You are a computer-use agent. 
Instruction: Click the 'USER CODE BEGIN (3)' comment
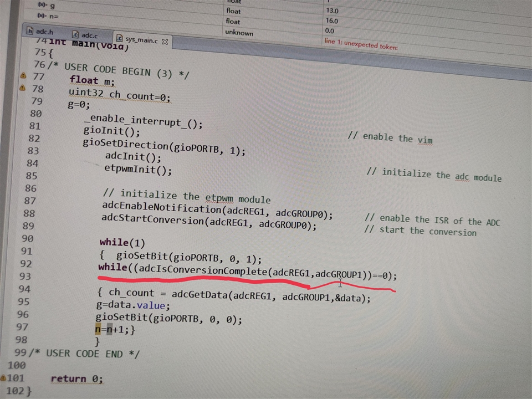tap(118, 70)
